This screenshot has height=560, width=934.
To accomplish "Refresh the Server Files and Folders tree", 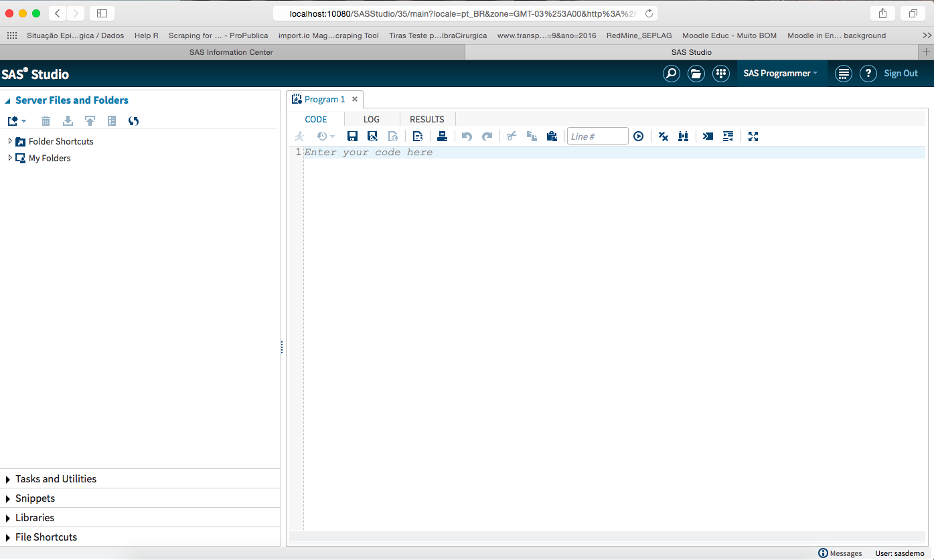I will point(134,121).
